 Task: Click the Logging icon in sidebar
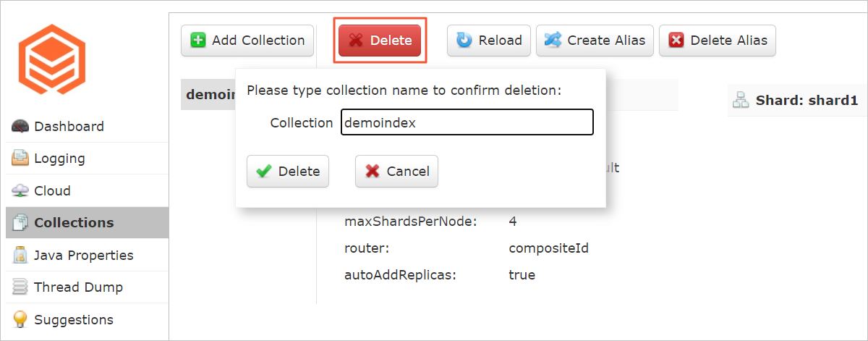tap(20, 158)
